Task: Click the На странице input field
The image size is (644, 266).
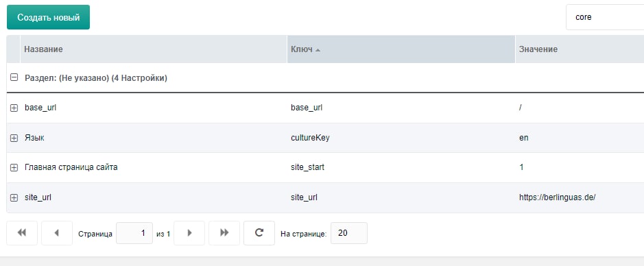Action: pos(348,233)
